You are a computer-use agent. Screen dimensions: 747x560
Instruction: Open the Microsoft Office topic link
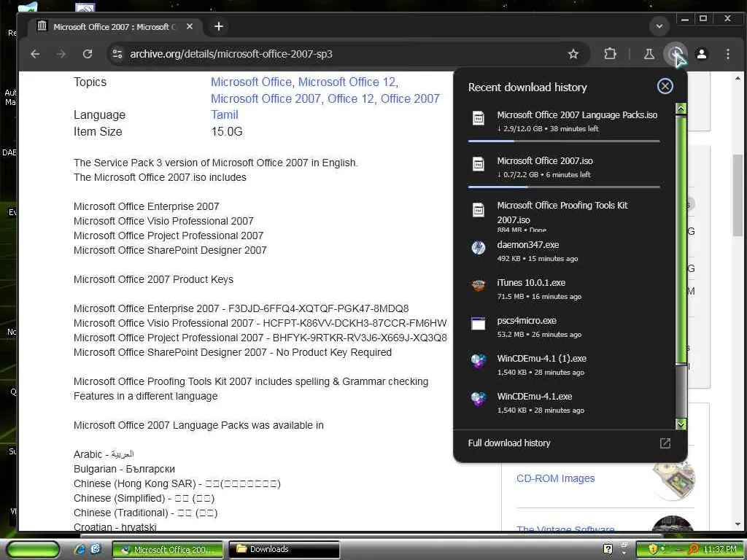(251, 82)
